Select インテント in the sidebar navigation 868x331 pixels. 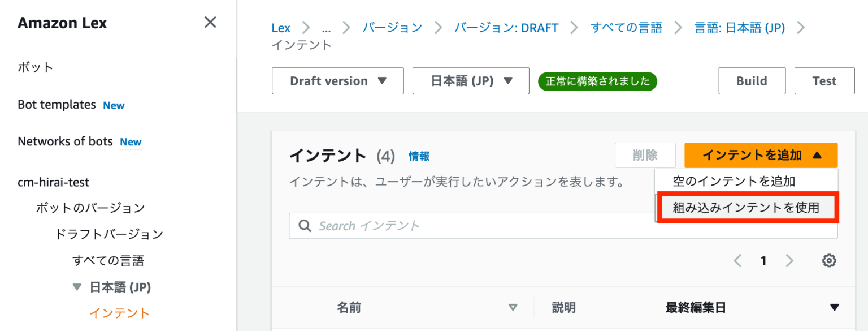119,313
